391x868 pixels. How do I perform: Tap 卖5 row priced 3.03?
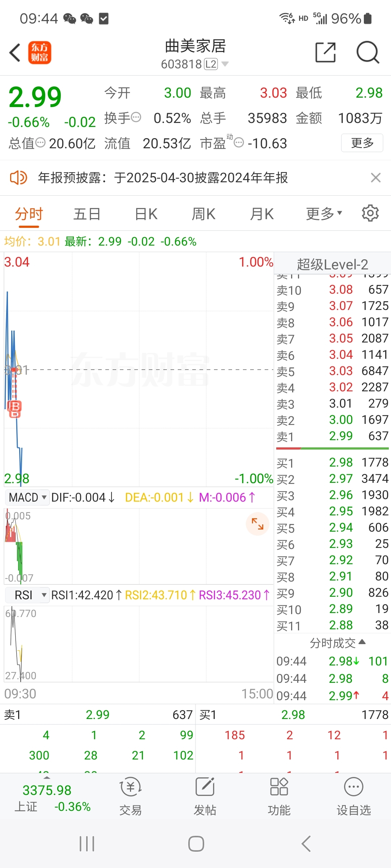332,371
